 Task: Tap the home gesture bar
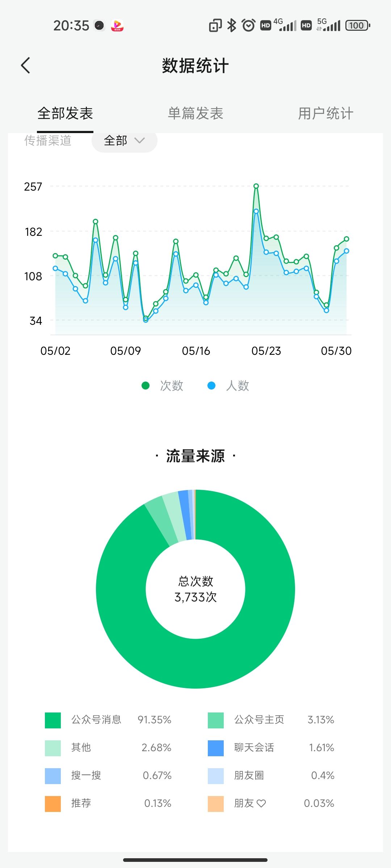coord(195,860)
